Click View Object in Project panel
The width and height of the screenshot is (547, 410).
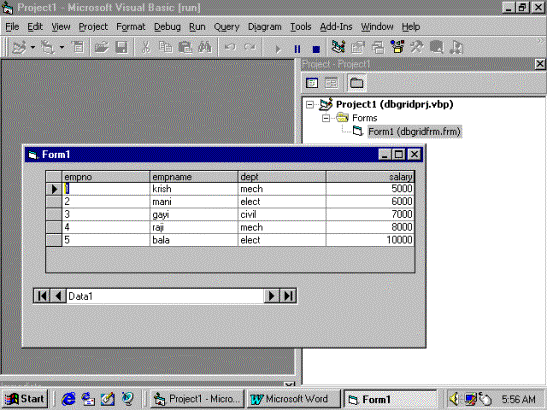click(x=331, y=83)
